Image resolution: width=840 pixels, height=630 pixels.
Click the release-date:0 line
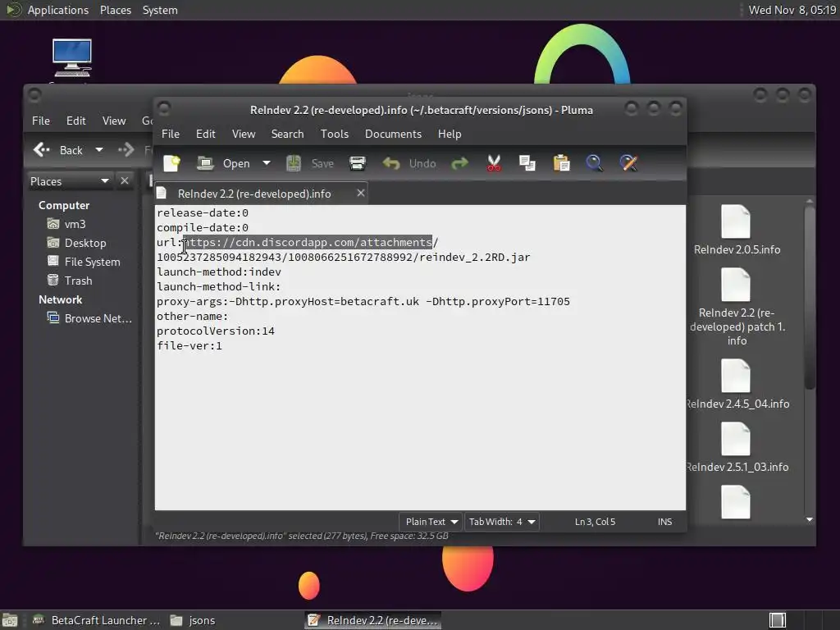tap(203, 212)
